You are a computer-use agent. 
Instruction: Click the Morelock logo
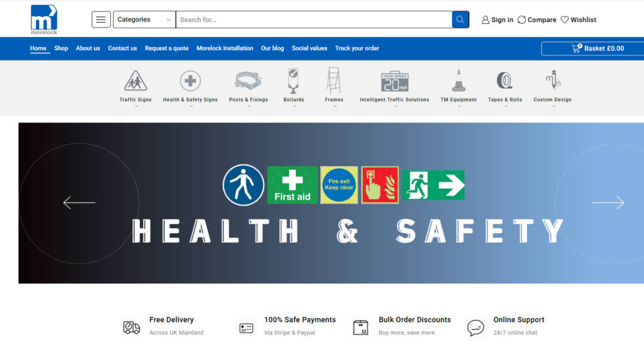(x=43, y=19)
